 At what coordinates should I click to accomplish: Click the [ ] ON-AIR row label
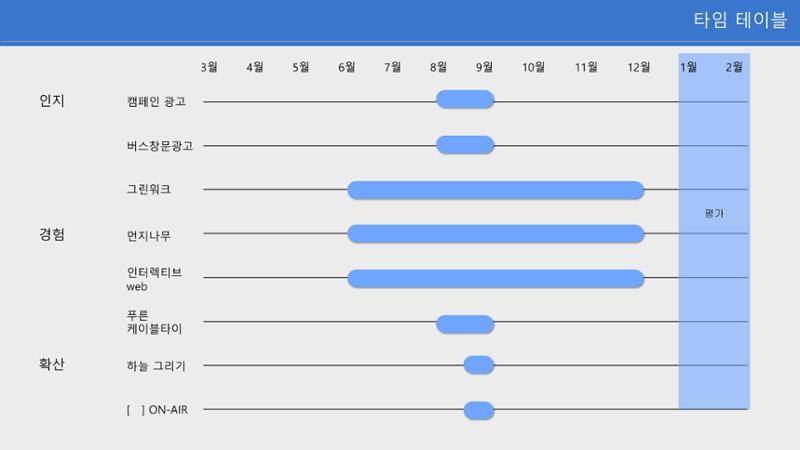[157, 410]
